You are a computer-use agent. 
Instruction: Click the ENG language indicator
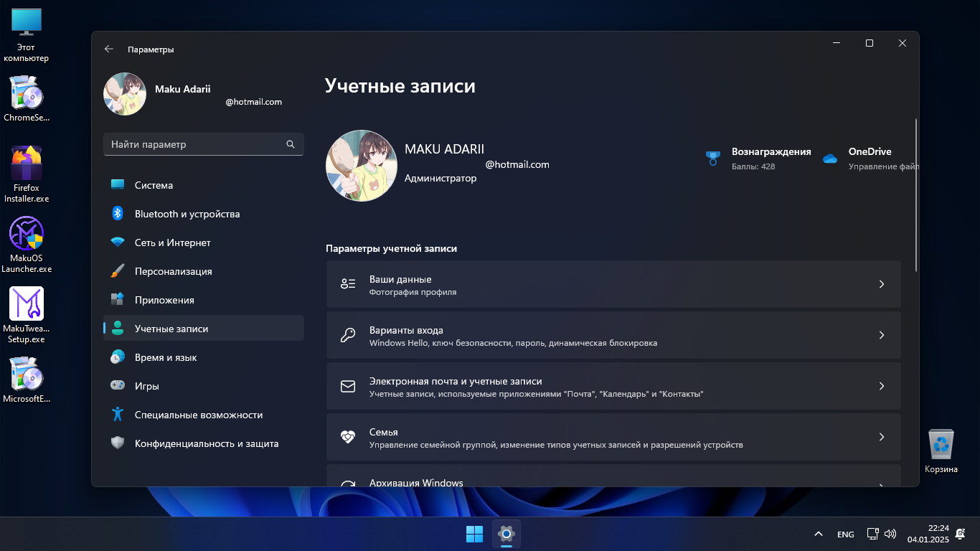click(x=846, y=534)
